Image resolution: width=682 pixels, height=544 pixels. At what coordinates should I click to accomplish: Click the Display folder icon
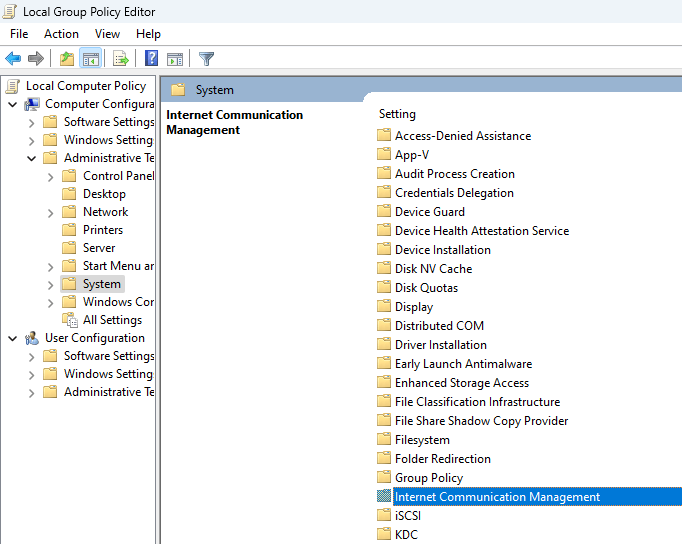pos(384,307)
